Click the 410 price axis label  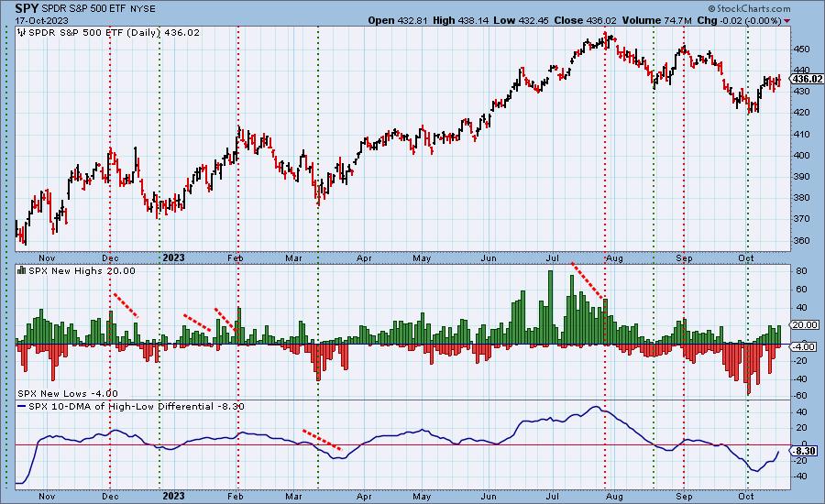(x=802, y=134)
